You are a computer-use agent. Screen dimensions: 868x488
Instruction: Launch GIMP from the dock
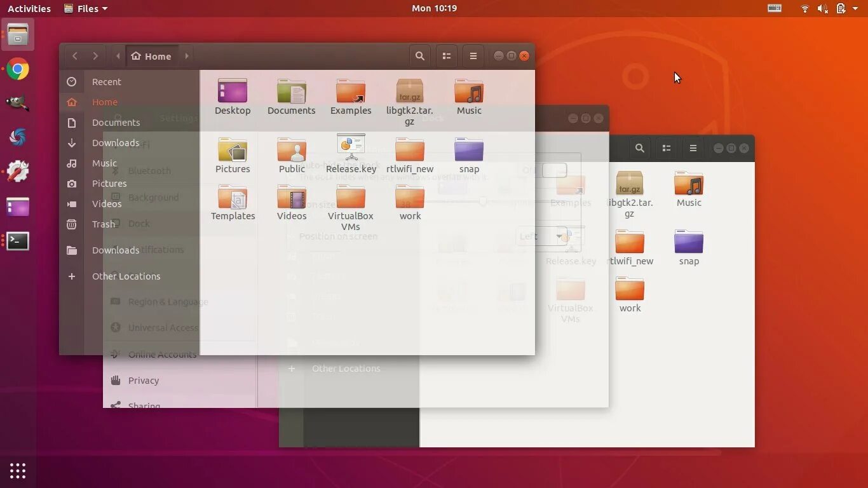pos(18,104)
